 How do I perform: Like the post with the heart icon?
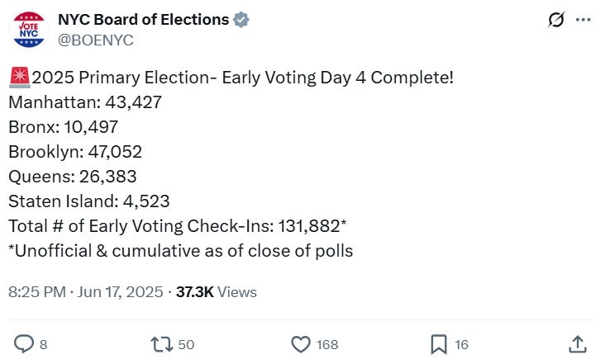pos(301,343)
